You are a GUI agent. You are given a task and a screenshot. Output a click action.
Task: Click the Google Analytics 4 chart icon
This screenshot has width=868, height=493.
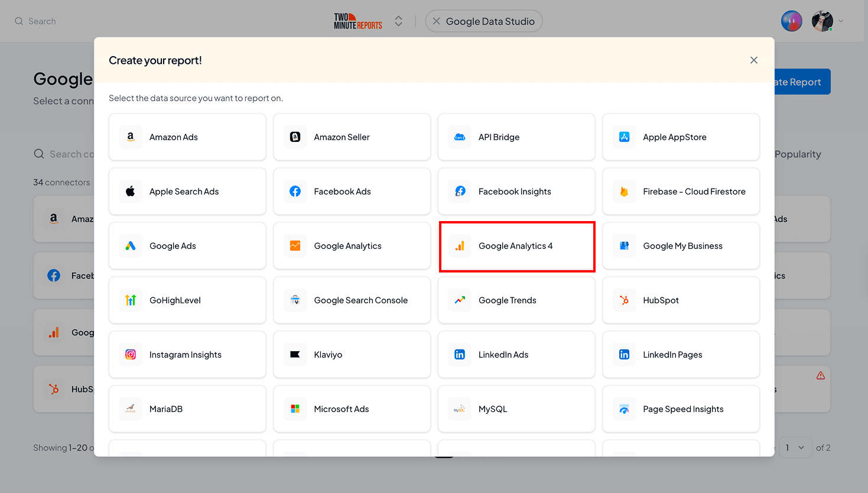pos(460,246)
